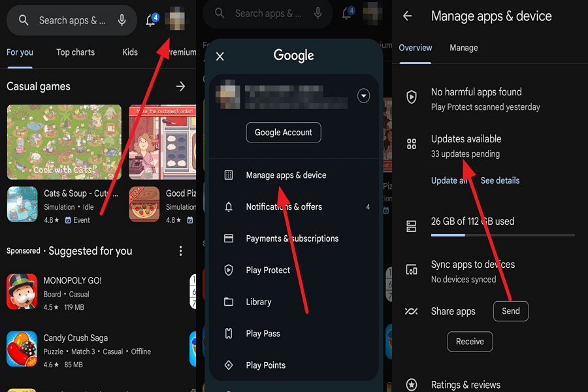Tap Candy Crush Saga title text

tap(75, 338)
